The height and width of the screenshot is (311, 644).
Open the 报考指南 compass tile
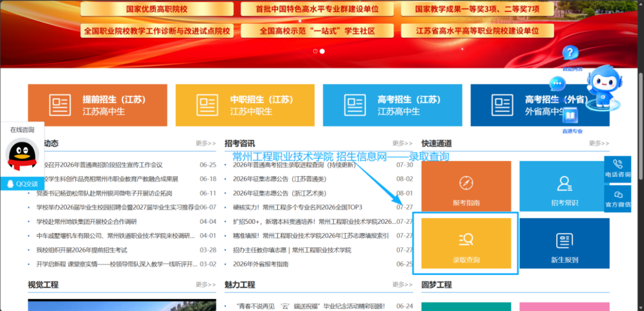click(466, 186)
